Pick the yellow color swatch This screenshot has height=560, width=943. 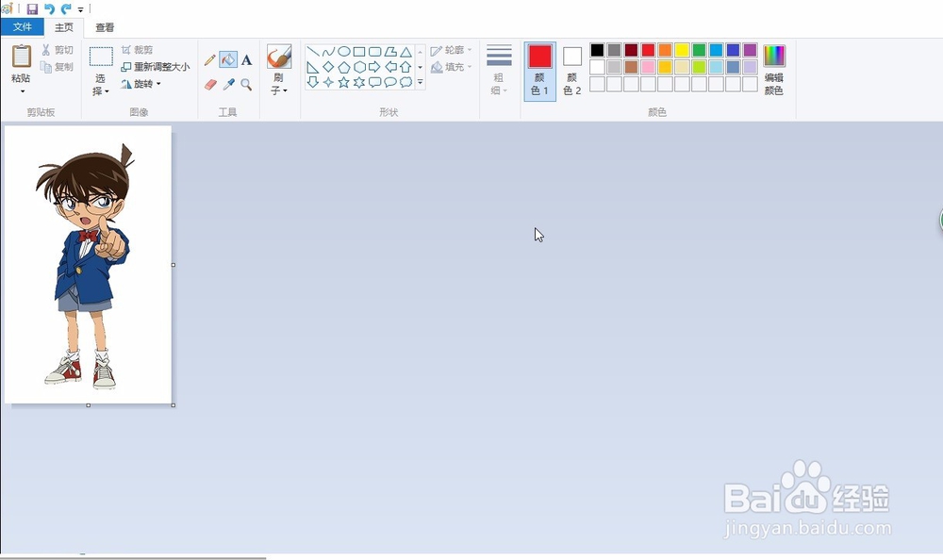pyautogui.click(x=682, y=50)
